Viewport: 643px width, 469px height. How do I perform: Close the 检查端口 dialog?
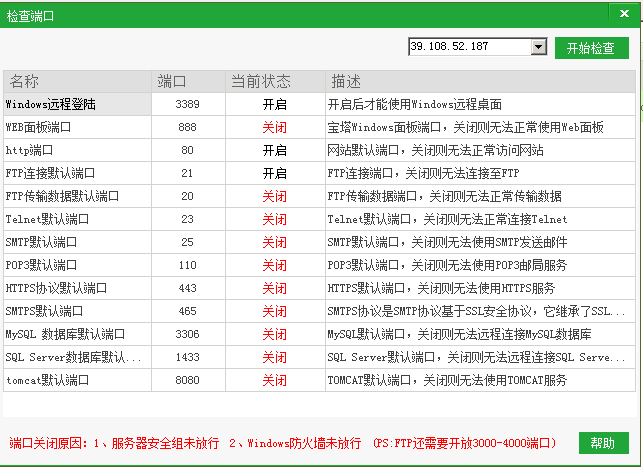click(624, 14)
